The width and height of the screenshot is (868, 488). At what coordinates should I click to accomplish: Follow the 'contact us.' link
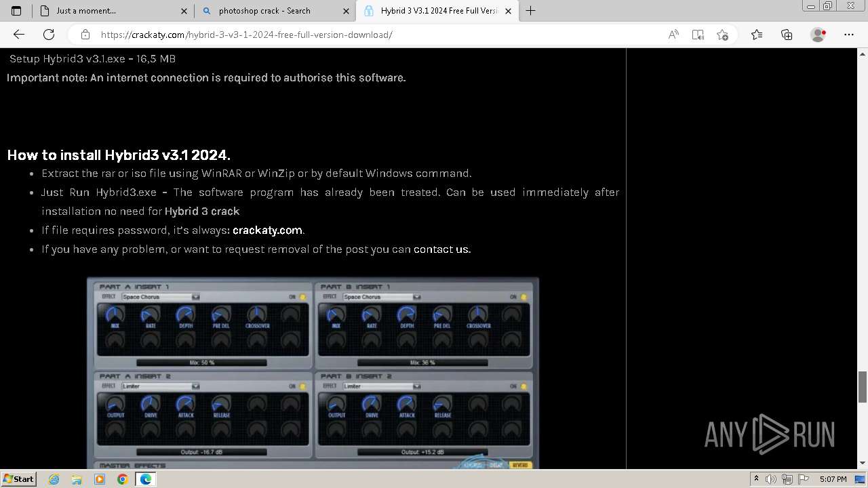click(x=442, y=249)
